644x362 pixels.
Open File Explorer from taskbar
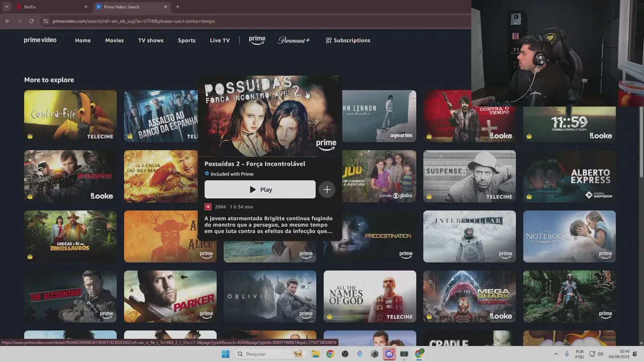click(315, 354)
